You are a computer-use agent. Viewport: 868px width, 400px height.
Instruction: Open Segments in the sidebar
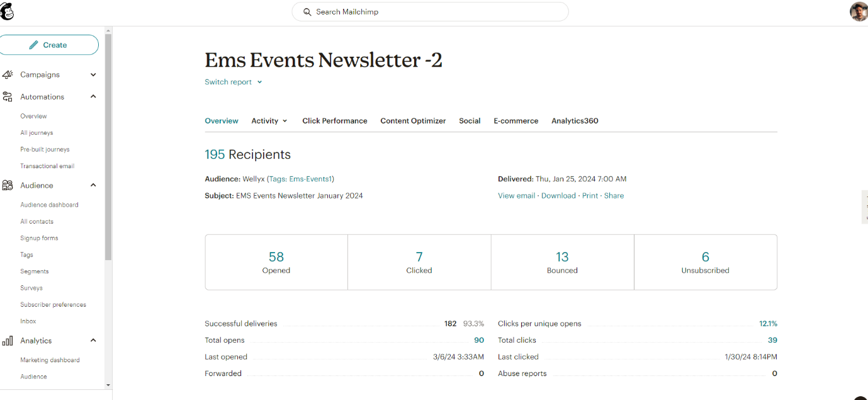[34, 271]
